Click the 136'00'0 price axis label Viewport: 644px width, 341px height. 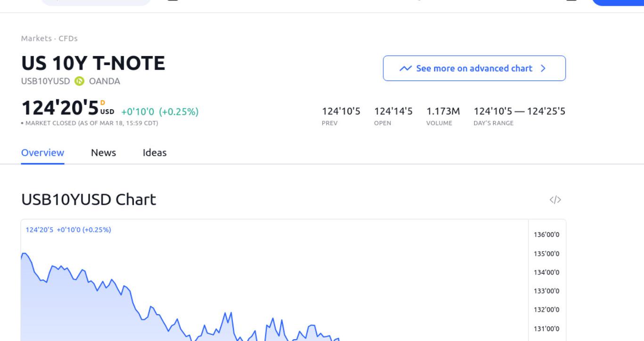(x=547, y=235)
